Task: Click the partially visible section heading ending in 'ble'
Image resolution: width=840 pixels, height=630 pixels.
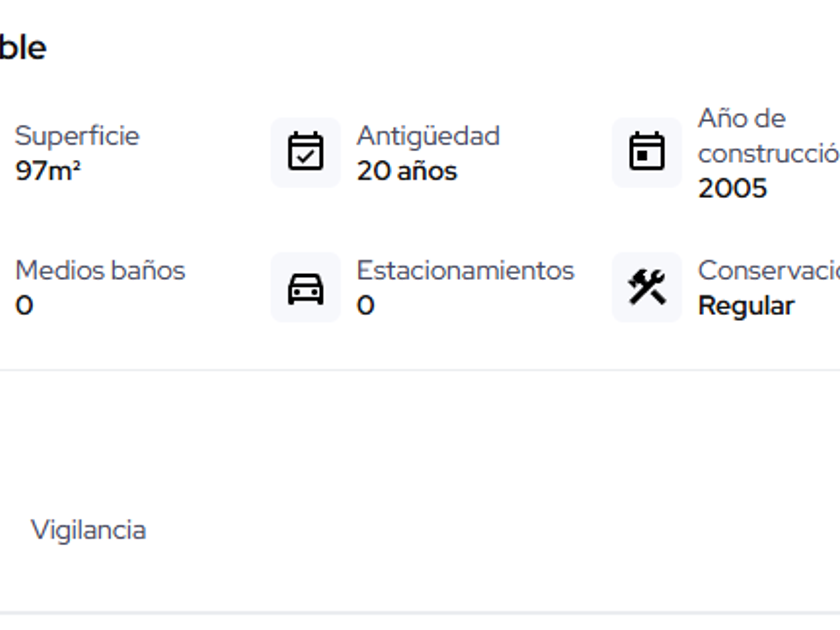Action: (22, 48)
